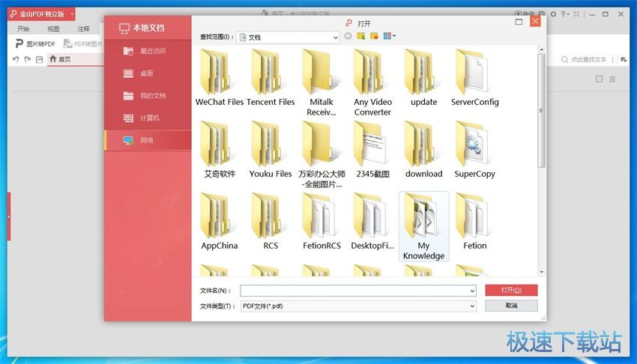Select the My Knowledge folder
Image resolution: width=637 pixels, height=364 pixels.
pos(423,226)
